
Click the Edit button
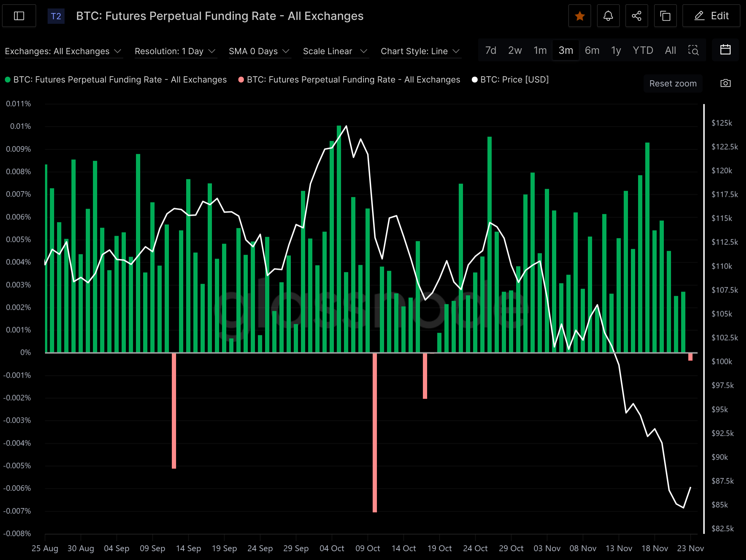coord(711,16)
